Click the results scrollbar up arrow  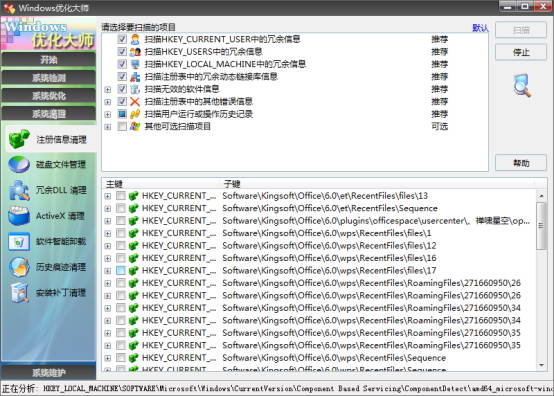(541, 196)
